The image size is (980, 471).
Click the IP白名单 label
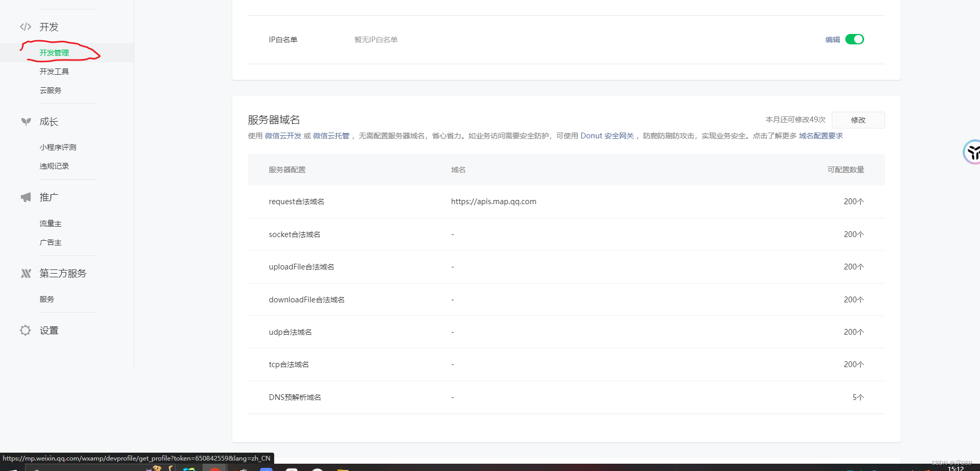(x=283, y=40)
